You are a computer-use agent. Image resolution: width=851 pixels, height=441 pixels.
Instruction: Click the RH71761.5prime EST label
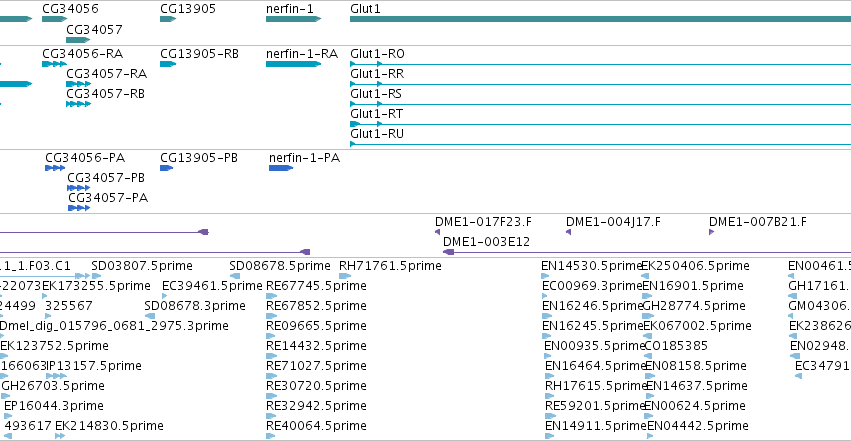[x=390, y=266]
